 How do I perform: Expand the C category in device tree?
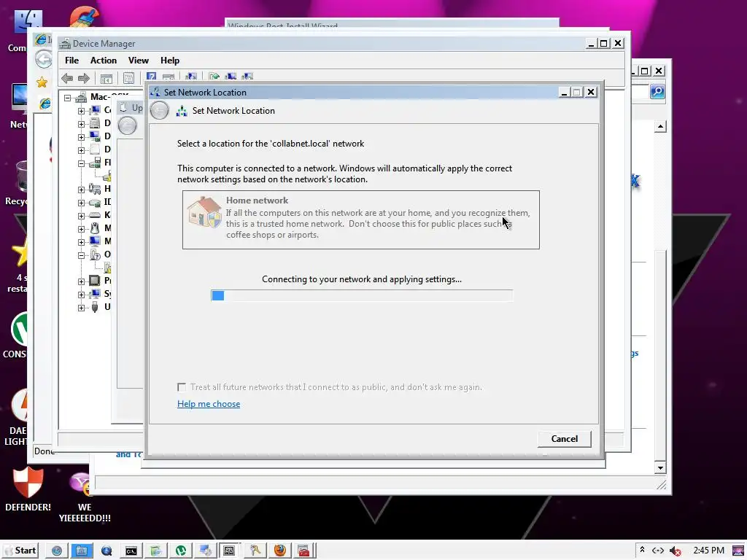(x=82, y=111)
